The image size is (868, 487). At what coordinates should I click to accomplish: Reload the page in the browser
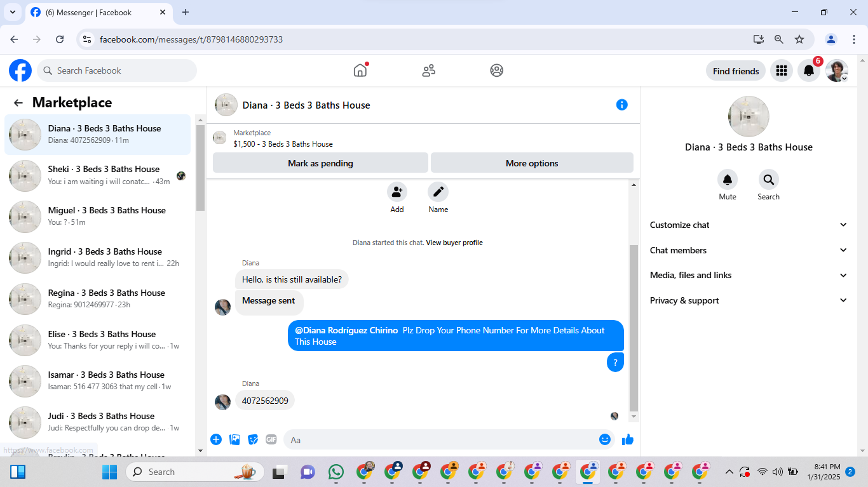pos(60,39)
